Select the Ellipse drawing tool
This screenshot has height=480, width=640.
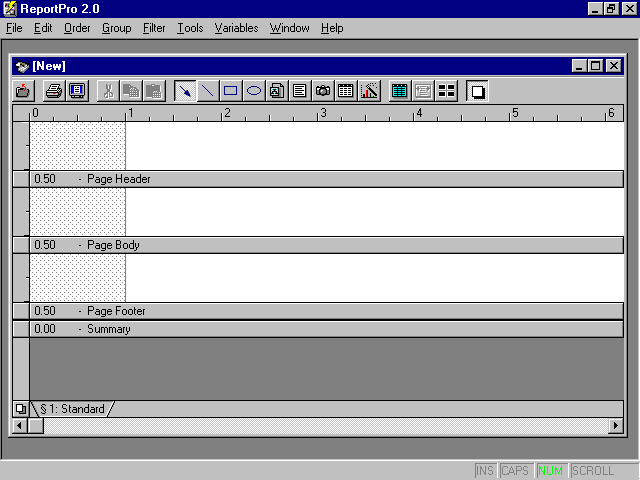(254, 91)
